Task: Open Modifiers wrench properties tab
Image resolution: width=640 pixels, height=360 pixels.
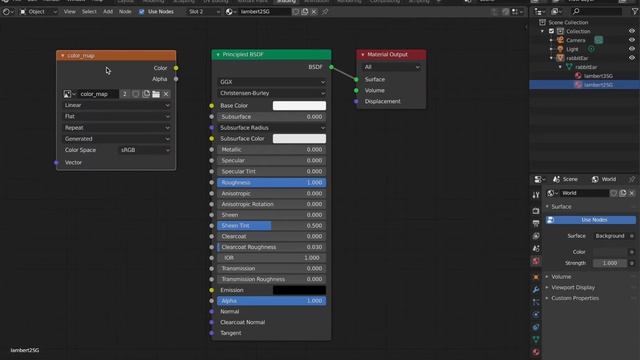Action: [x=536, y=290]
